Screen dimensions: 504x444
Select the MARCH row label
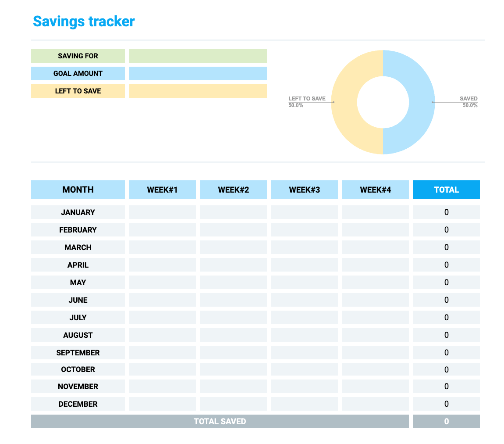[78, 247]
